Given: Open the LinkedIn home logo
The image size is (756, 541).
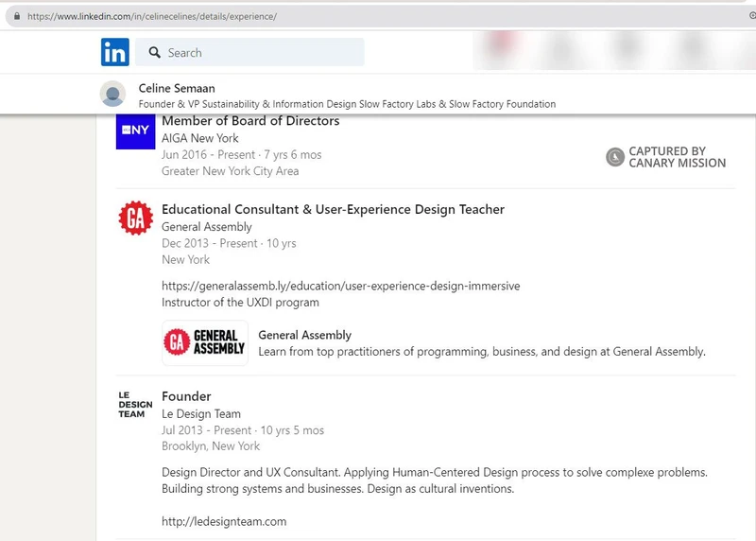Looking at the screenshot, I should click(x=115, y=52).
